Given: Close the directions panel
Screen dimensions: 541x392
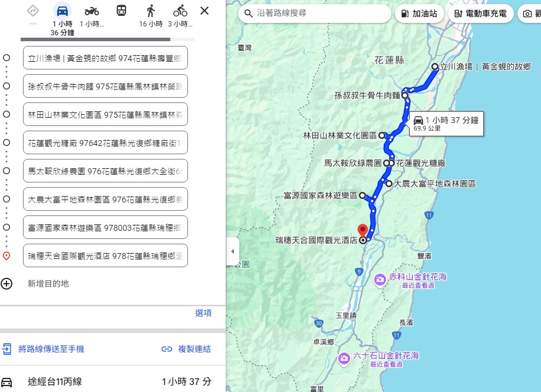Looking at the screenshot, I should tap(204, 11).
